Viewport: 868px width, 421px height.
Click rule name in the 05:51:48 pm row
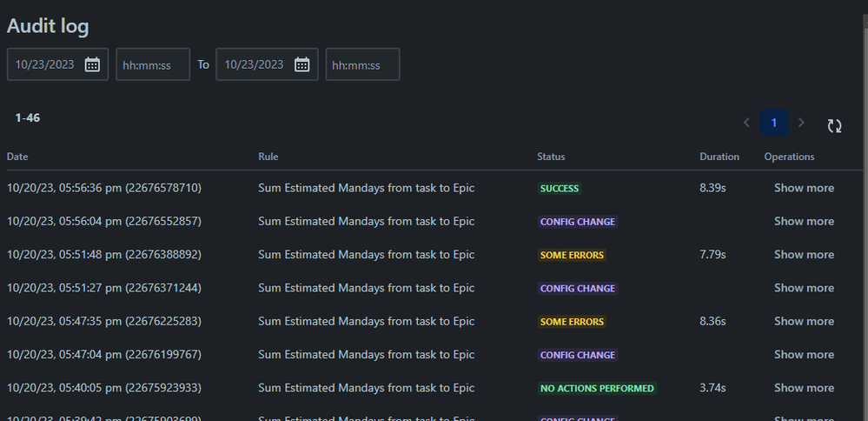[x=366, y=254]
